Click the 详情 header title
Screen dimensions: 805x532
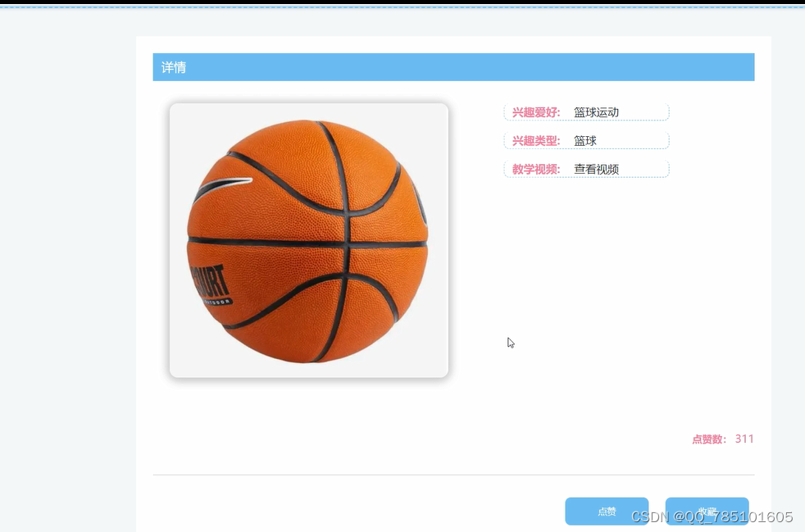[x=174, y=67]
